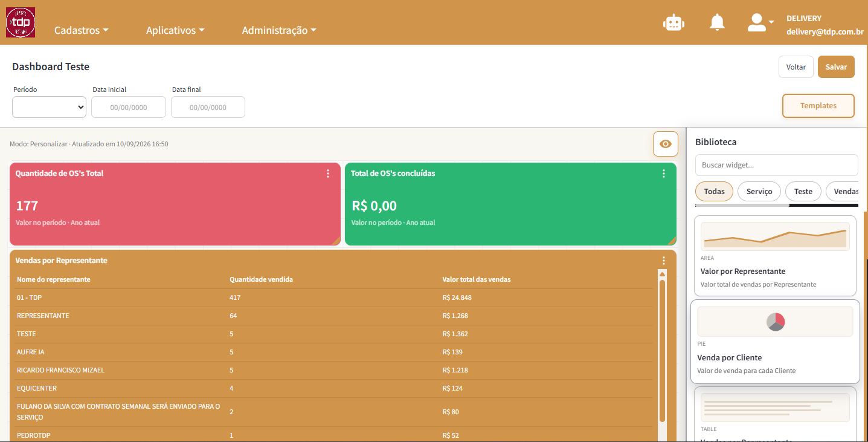Click resize handle on Quantidade de OS's Total card
Viewport: 868px width, 442px height.
click(336, 241)
